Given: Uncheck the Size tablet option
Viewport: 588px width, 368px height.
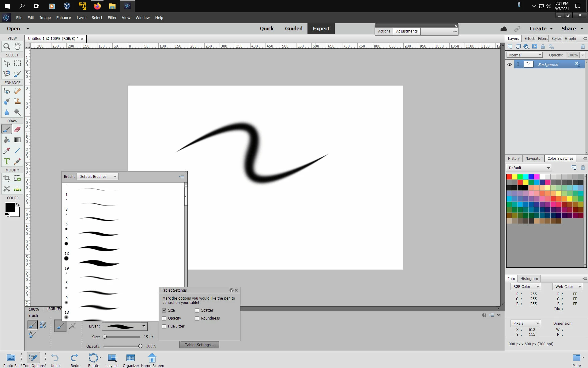Looking at the screenshot, I should point(164,310).
